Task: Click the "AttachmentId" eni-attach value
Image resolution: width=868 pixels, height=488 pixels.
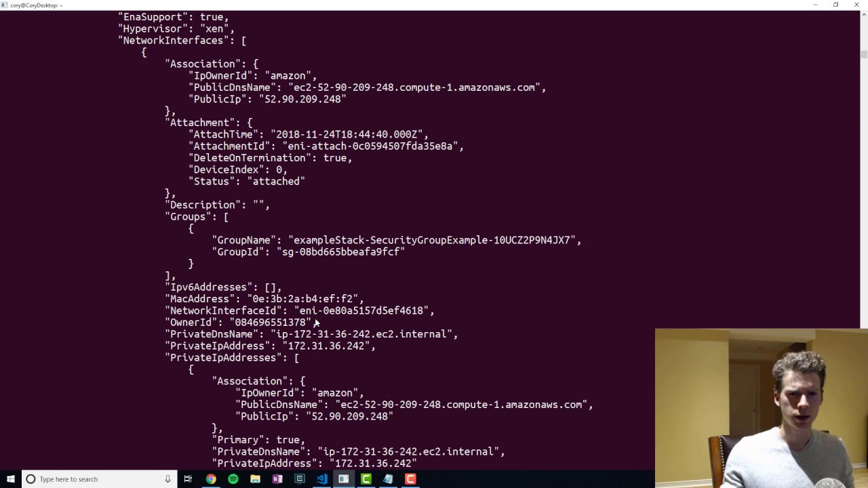Action: point(370,146)
